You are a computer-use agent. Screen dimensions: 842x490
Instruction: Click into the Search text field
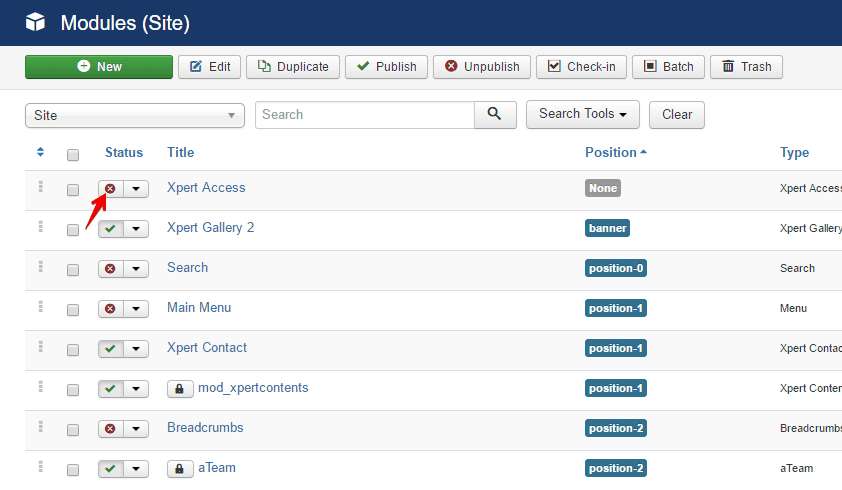coord(364,114)
